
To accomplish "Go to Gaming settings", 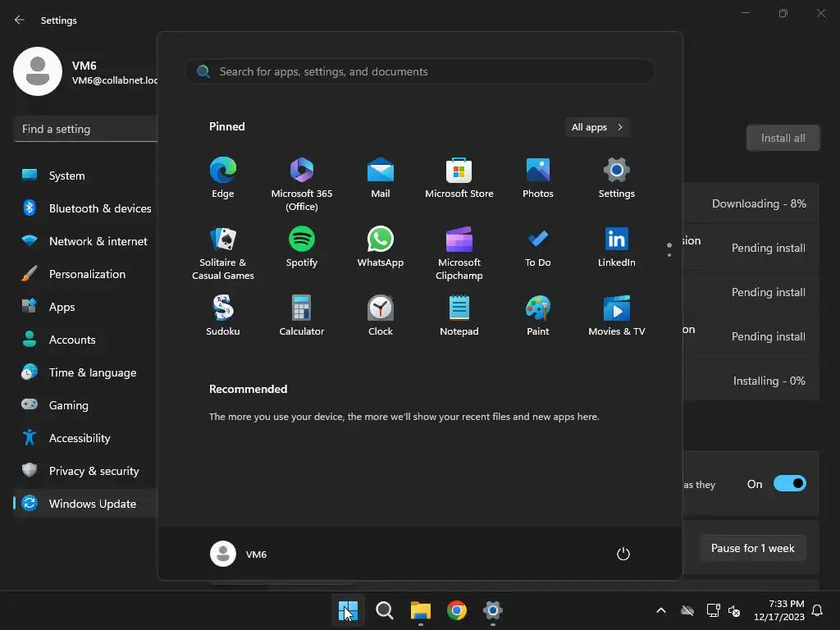I will (x=85, y=405).
